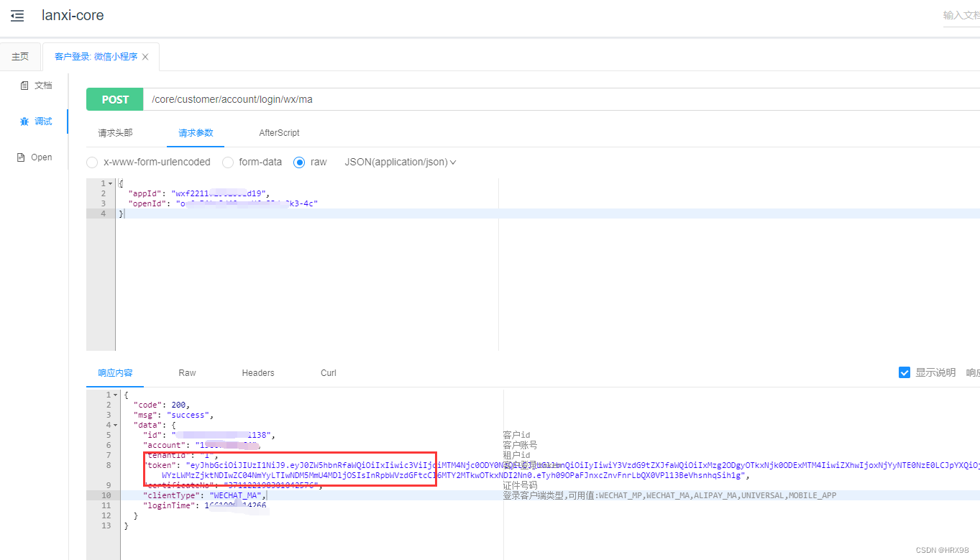Click the "code": 200 response line
Viewport: 980px width, 560px height.
tap(162, 405)
